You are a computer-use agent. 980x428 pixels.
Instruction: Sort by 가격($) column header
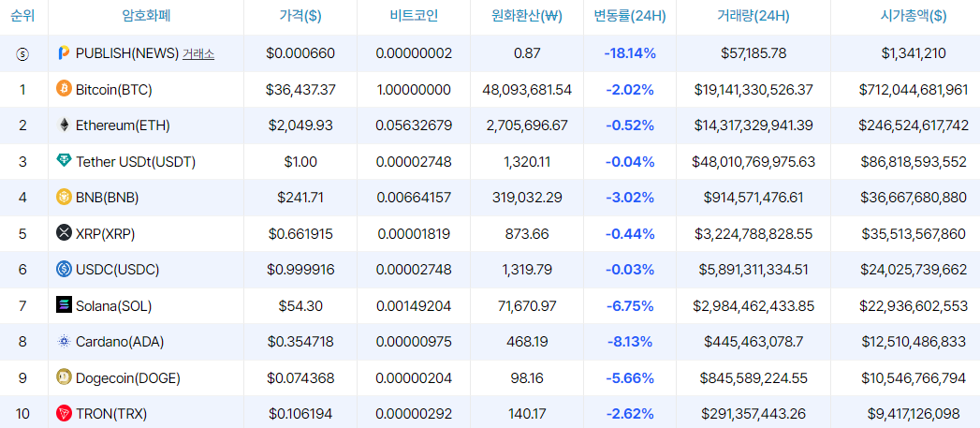tap(300, 16)
